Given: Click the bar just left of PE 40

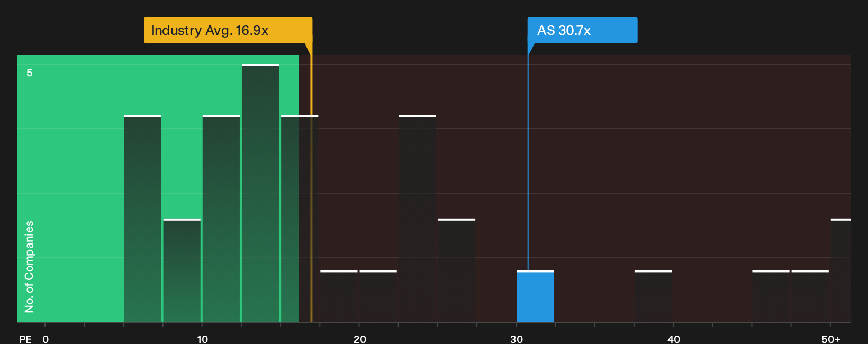Looking at the screenshot, I should (x=653, y=296).
